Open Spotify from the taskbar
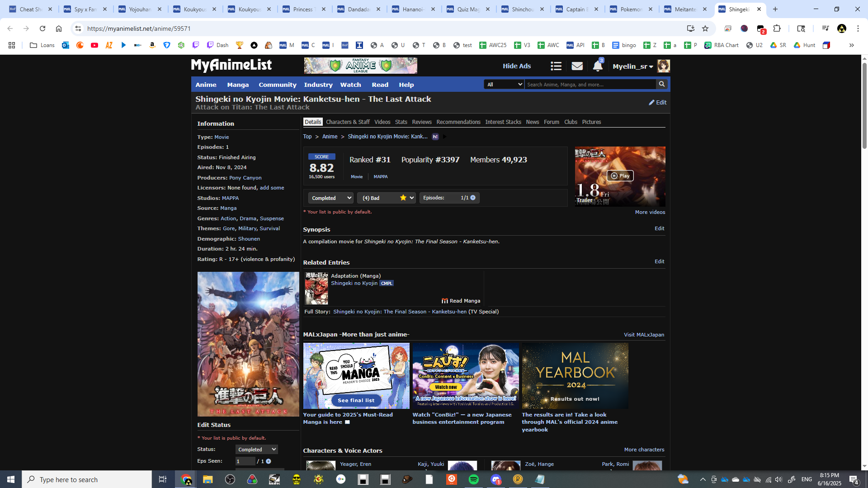Screen dimensions: 868x488 (474, 479)
